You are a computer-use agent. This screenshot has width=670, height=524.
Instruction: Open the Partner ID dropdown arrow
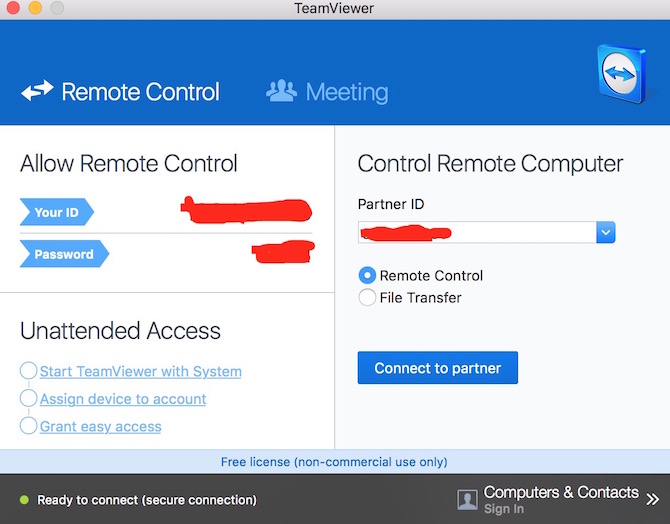click(x=605, y=232)
